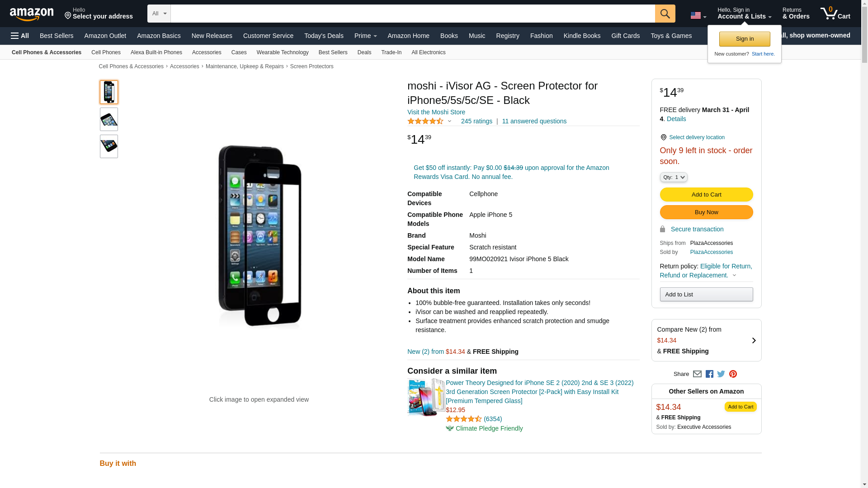Viewport: 868px width, 488px height.
Task: Click the Add to List button
Action: [x=706, y=295]
